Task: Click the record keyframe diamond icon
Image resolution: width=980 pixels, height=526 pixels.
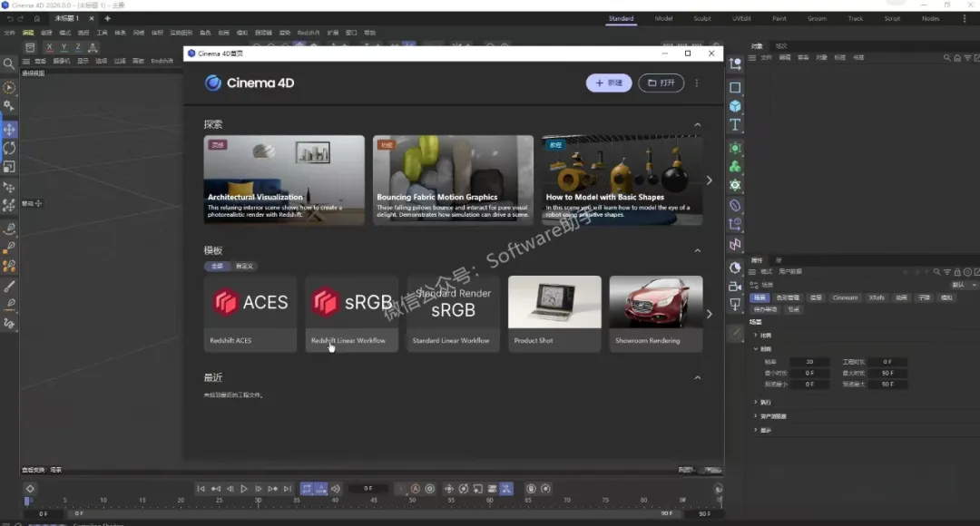Action: click(30, 489)
